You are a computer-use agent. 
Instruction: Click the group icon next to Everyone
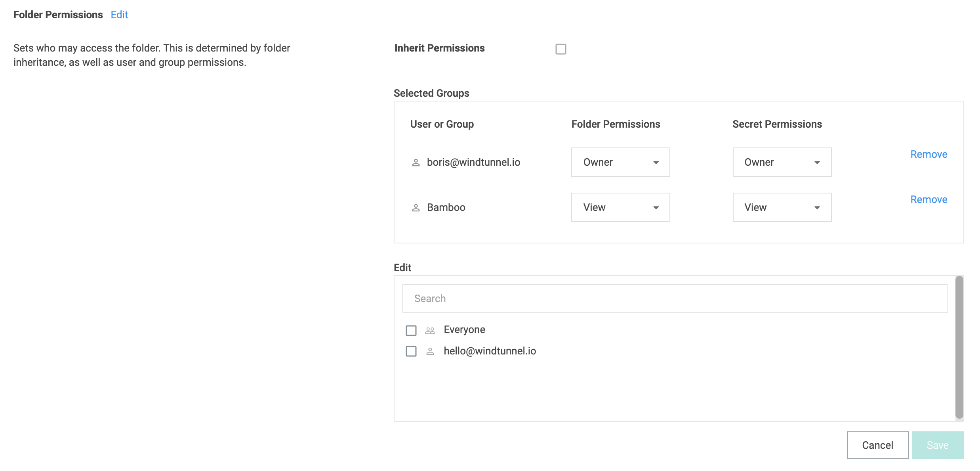(430, 330)
